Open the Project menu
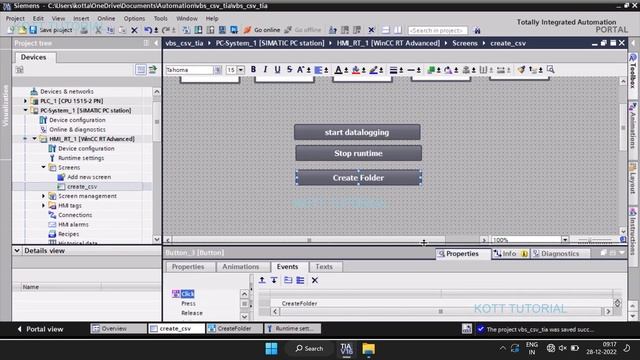This screenshot has height=360, width=640. 15,18
